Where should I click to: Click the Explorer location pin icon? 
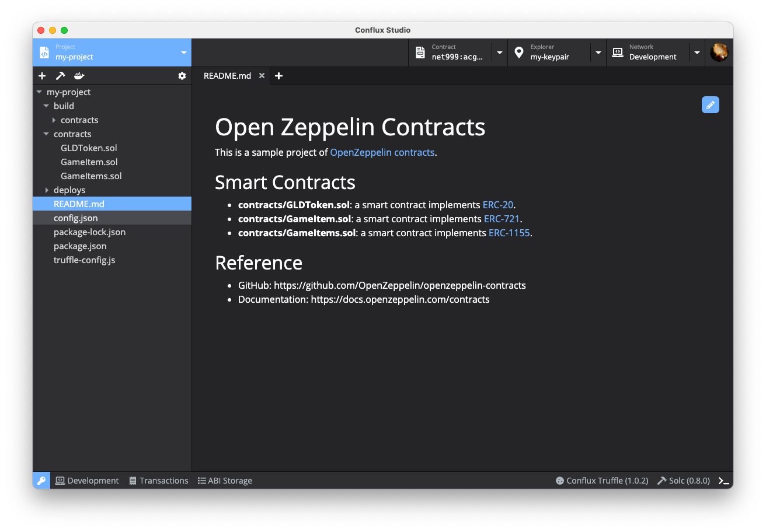[x=519, y=52]
